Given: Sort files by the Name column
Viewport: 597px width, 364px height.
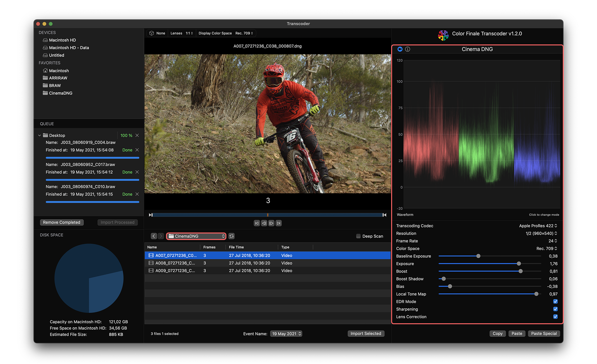Looking at the screenshot, I should (172, 247).
